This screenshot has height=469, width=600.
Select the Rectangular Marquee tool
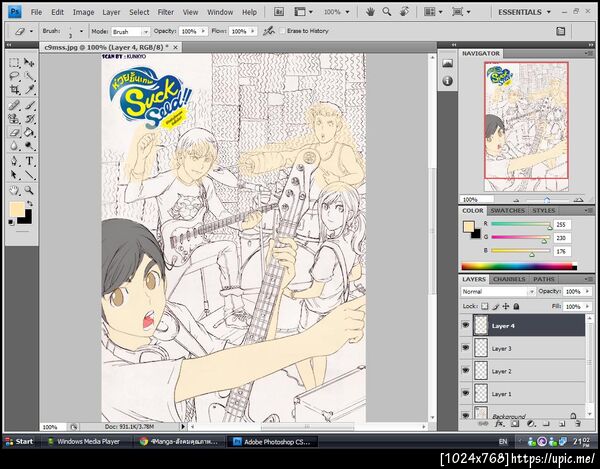coord(15,62)
